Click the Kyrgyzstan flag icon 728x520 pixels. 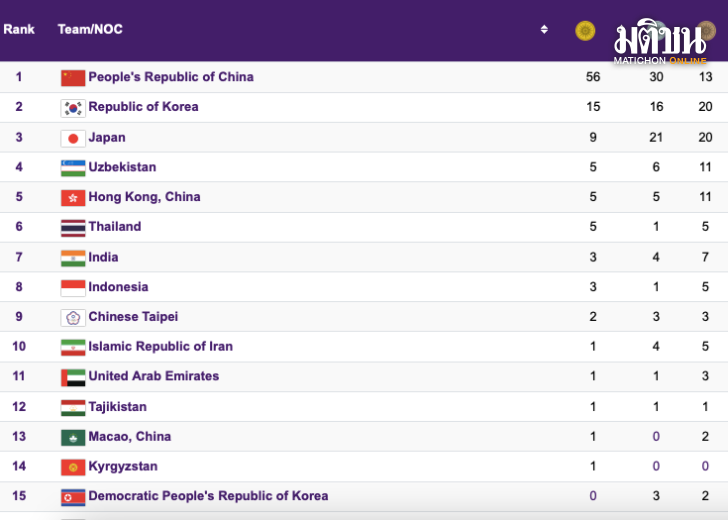coord(73,468)
